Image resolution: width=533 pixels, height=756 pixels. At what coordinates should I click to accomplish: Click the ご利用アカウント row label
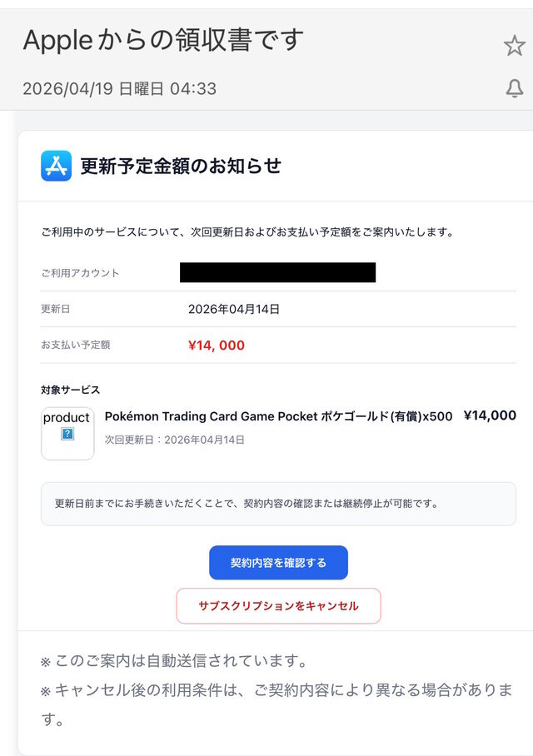pos(80,273)
